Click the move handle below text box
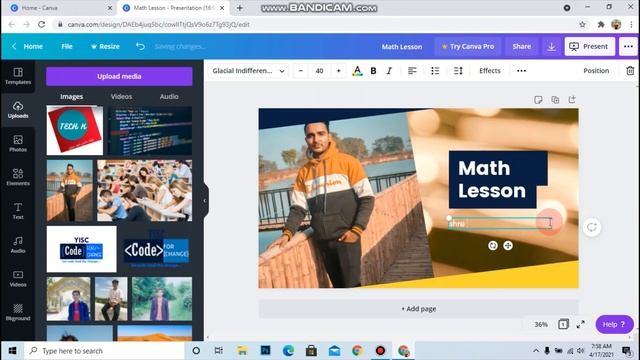This screenshot has height=360, width=640. [x=508, y=245]
